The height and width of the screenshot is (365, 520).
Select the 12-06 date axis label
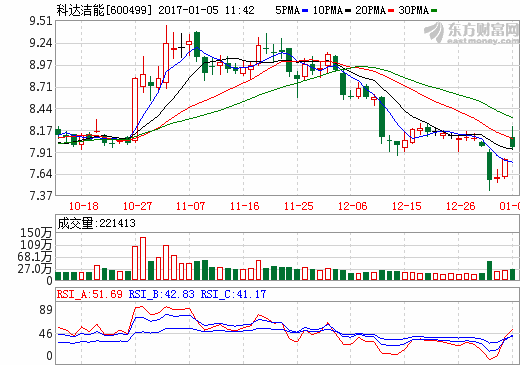353,206
